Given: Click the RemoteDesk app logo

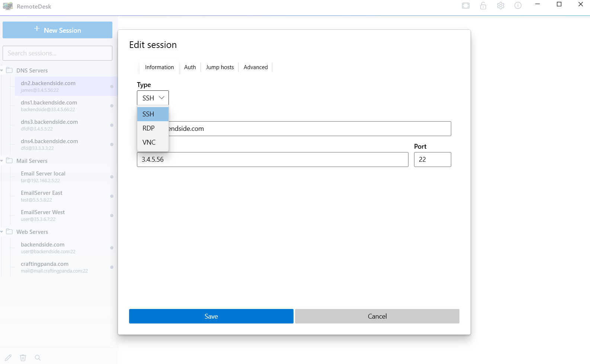Looking at the screenshot, I should point(8,6).
